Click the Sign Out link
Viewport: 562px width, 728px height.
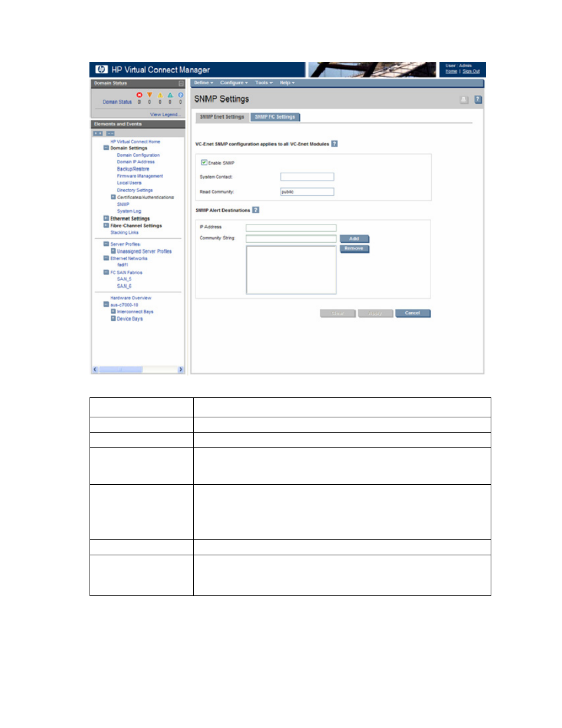(471, 71)
